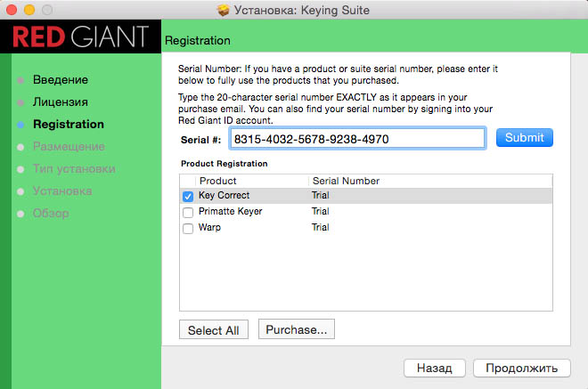
Task: Continue with the Продолжить button
Action: [x=521, y=368]
